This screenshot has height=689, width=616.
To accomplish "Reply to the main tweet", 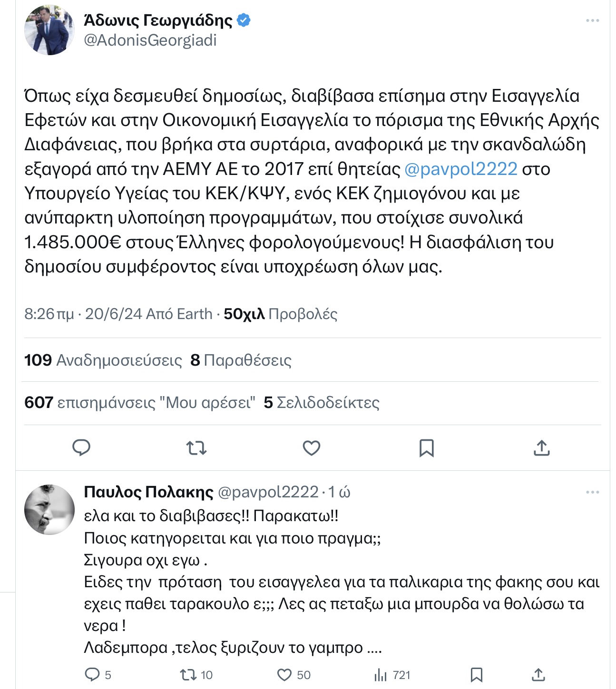I will click(81, 447).
